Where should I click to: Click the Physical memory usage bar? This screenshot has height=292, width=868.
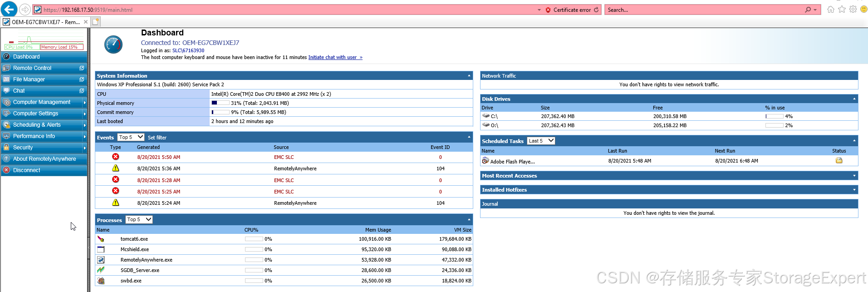[x=220, y=103]
